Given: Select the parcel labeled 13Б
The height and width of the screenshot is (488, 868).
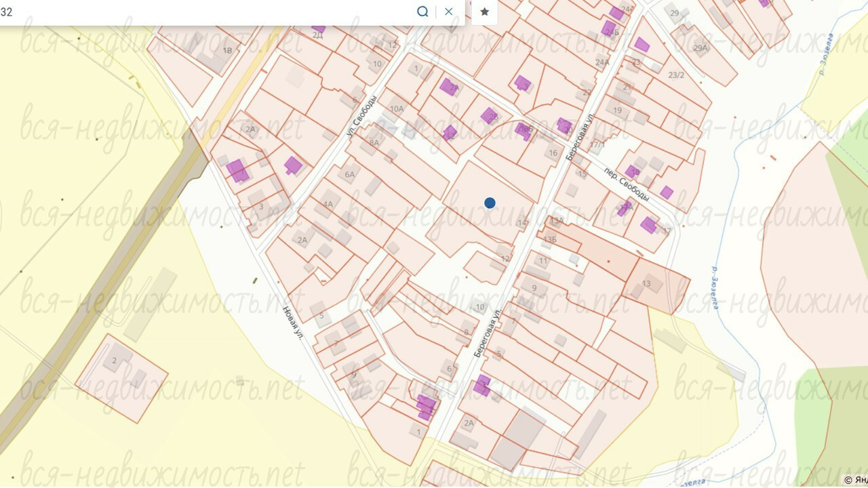Looking at the screenshot, I should 550,239.
